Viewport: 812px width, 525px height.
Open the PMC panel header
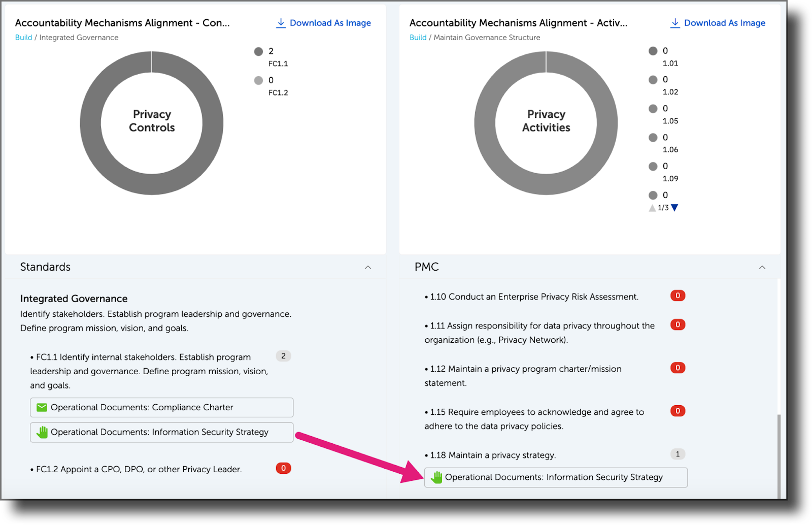(x=427, y=267)
